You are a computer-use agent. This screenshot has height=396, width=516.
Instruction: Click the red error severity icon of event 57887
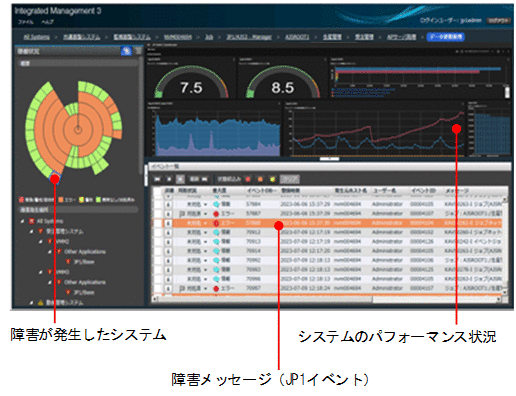[216, 214]
